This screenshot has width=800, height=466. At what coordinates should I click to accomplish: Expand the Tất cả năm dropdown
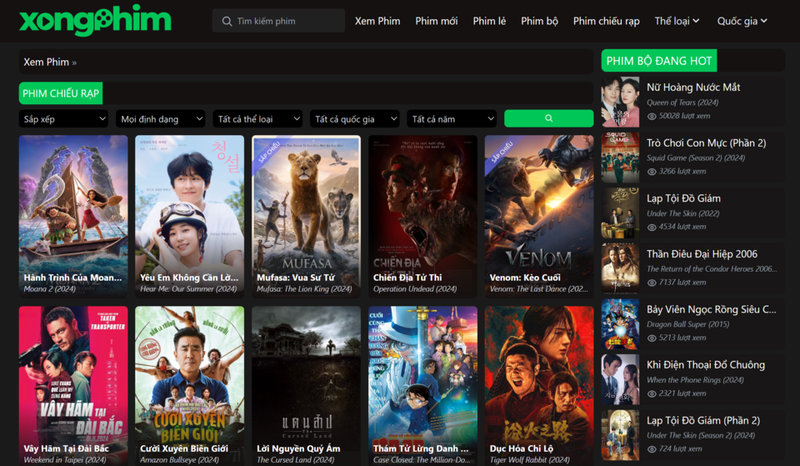click(x=452, y=119)
